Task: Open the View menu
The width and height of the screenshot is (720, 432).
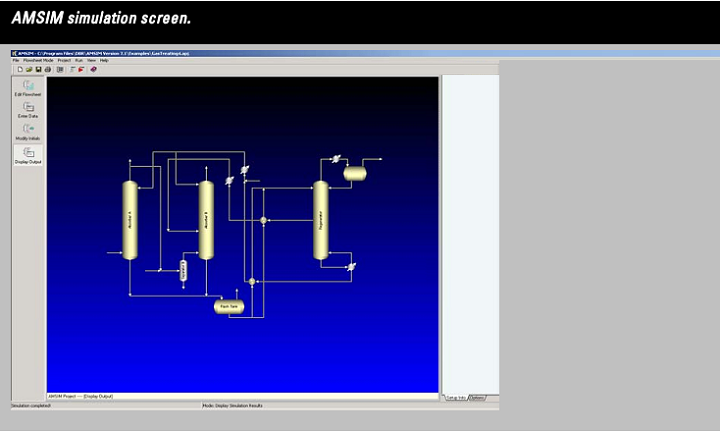Action: click(x=91, y=60)
